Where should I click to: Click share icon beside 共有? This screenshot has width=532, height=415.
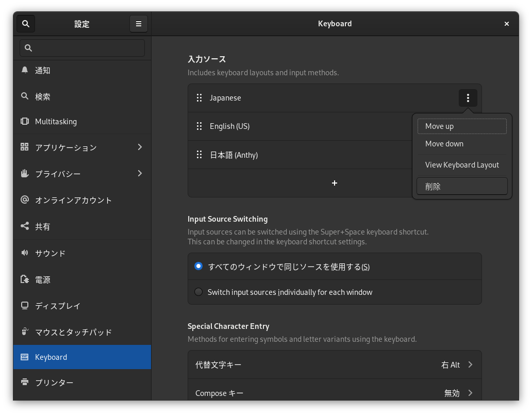[24, 226]
